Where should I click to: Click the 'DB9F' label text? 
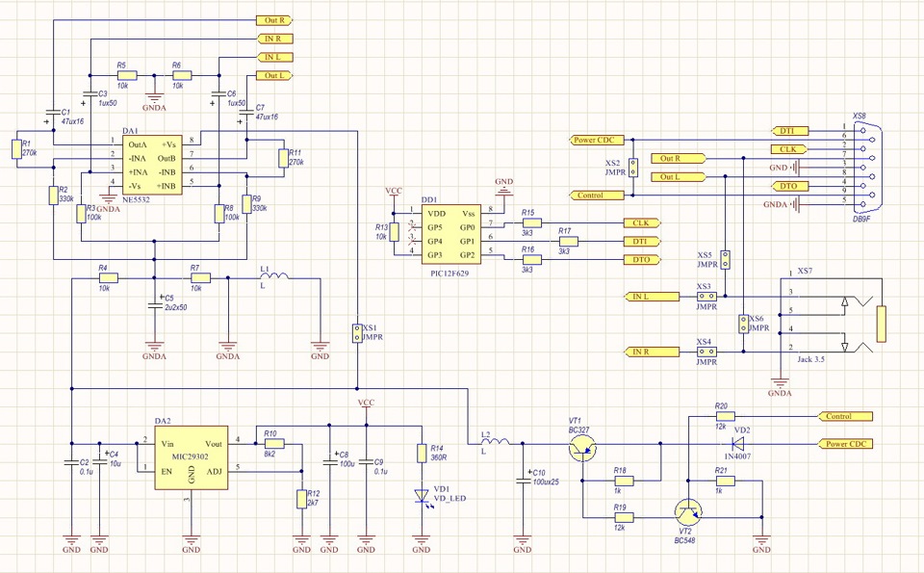pos(861,218)
